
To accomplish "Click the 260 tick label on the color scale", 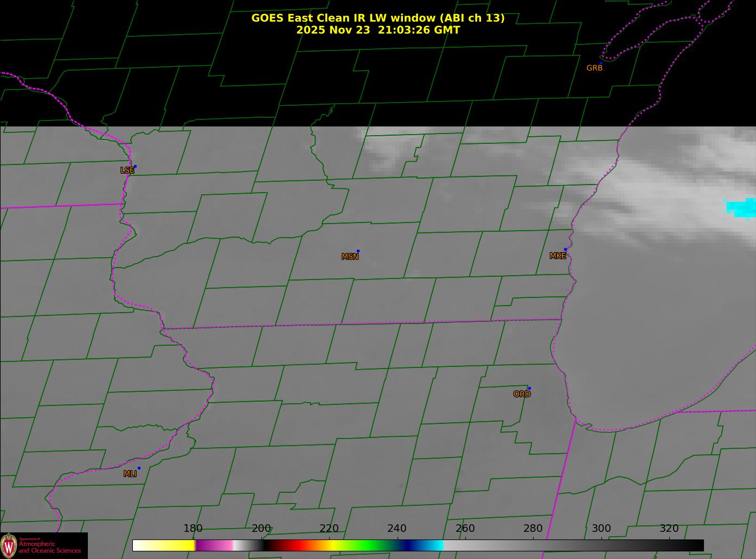I will 465,529.
